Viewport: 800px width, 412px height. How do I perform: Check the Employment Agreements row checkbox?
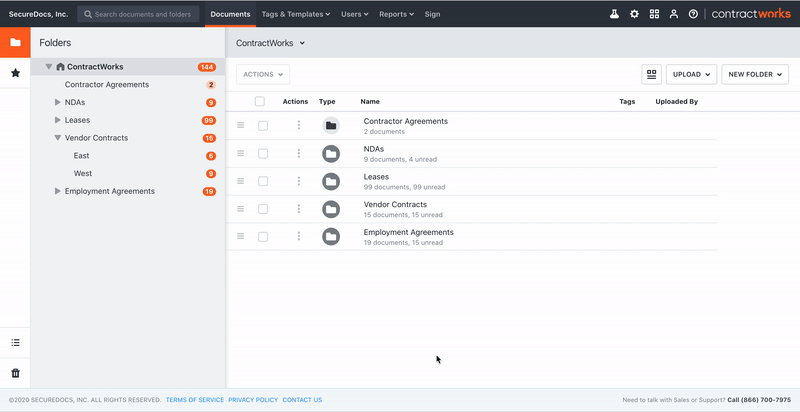(263, 237)
